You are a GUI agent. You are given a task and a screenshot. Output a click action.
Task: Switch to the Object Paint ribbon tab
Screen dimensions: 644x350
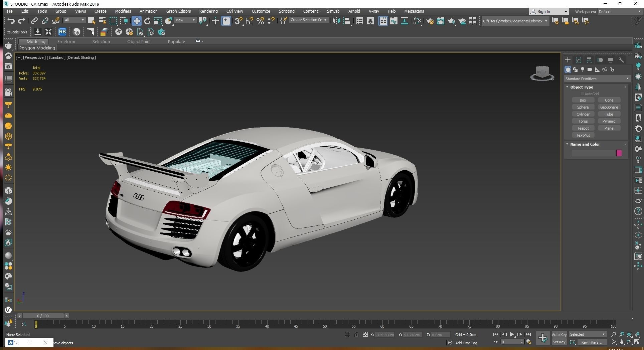pyautogui.click(x=139, y=41)
